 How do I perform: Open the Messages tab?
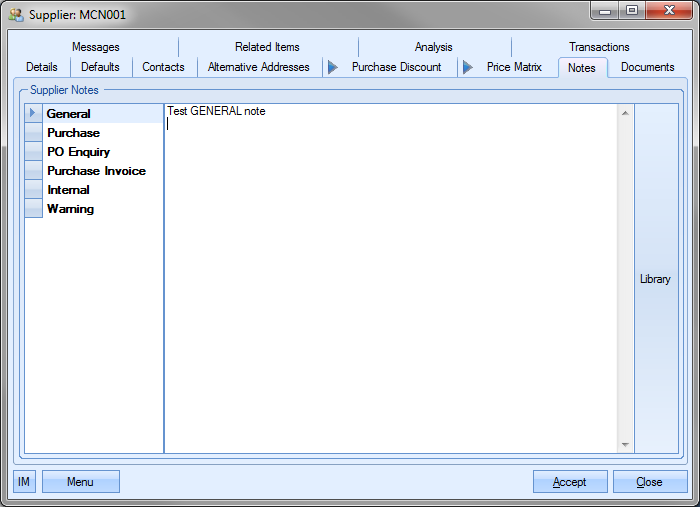[x=96, y=47]
